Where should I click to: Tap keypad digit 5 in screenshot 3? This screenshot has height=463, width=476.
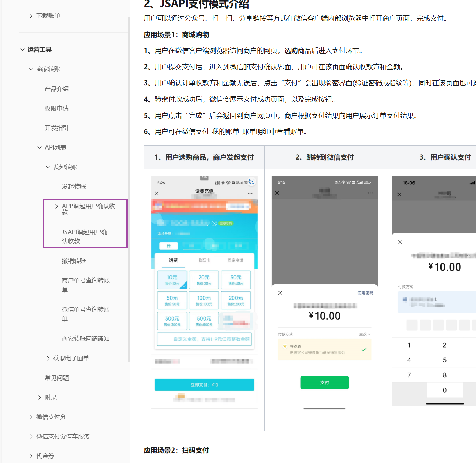445,360
